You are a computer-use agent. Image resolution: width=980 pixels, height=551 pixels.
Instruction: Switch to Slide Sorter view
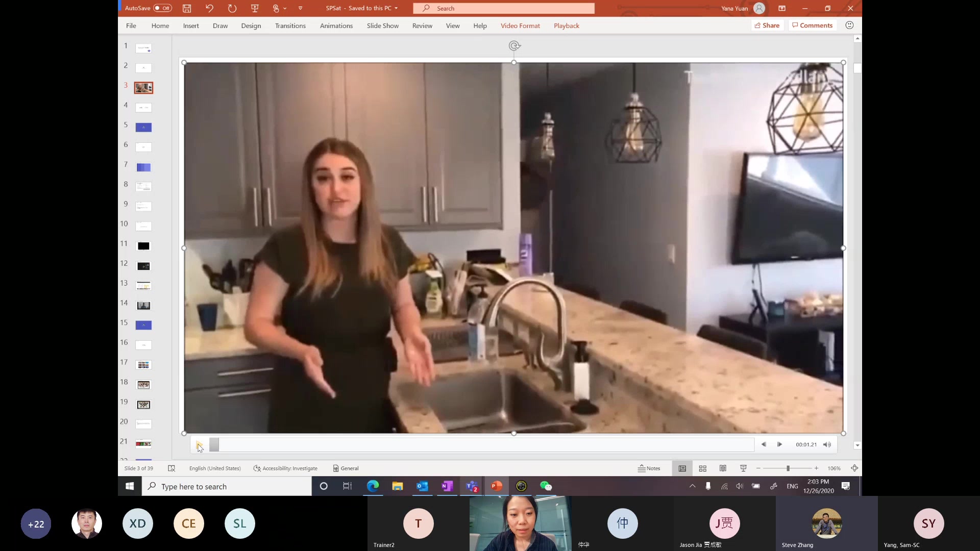702,468
